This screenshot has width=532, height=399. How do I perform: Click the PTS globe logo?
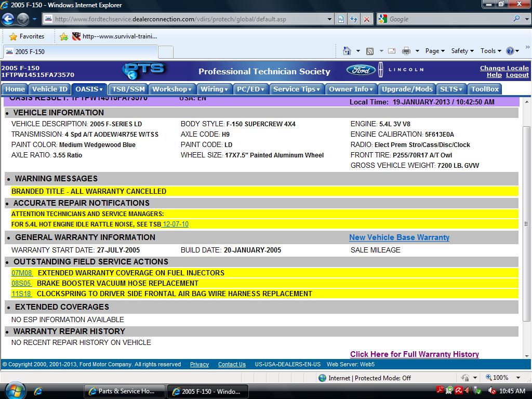pos(144,71)
